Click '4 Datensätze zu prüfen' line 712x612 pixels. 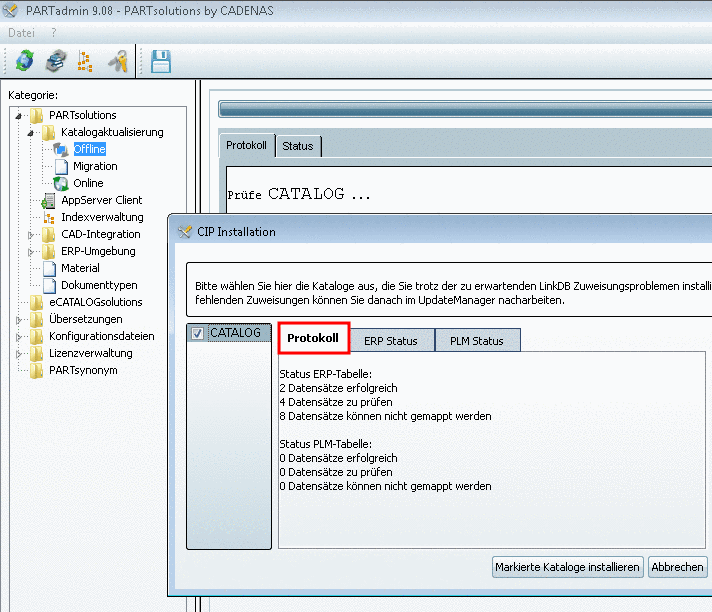336,402
